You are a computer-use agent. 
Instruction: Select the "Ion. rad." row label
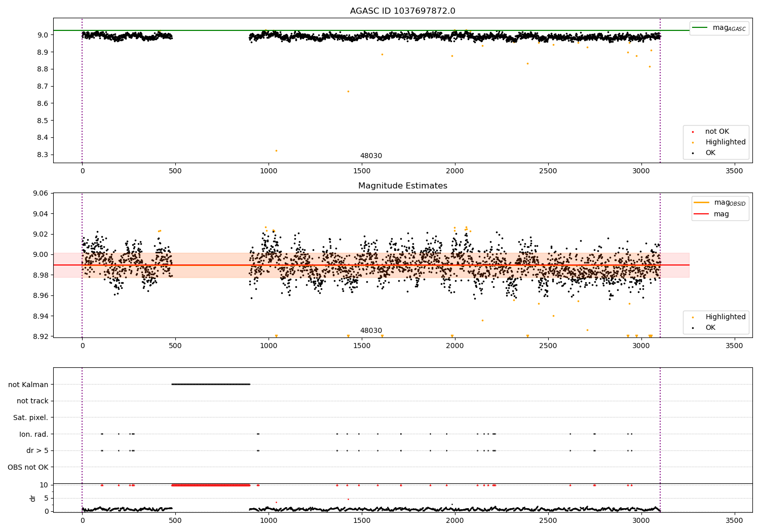point(33,434)
